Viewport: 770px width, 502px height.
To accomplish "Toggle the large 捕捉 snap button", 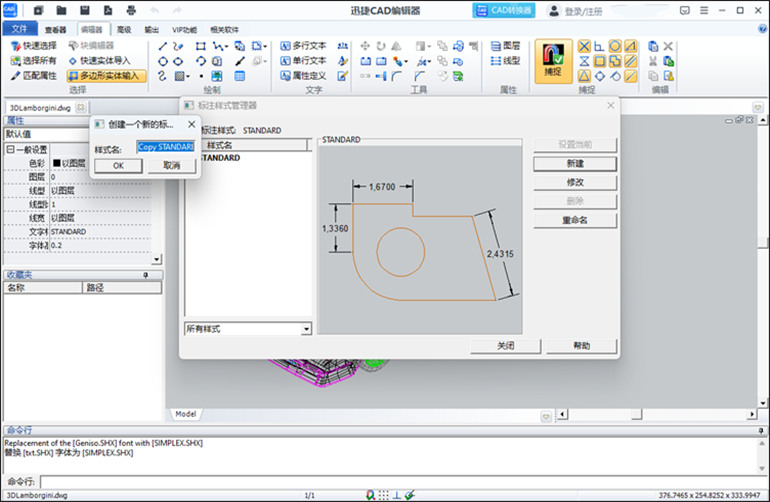I will [x=553, y=61].
